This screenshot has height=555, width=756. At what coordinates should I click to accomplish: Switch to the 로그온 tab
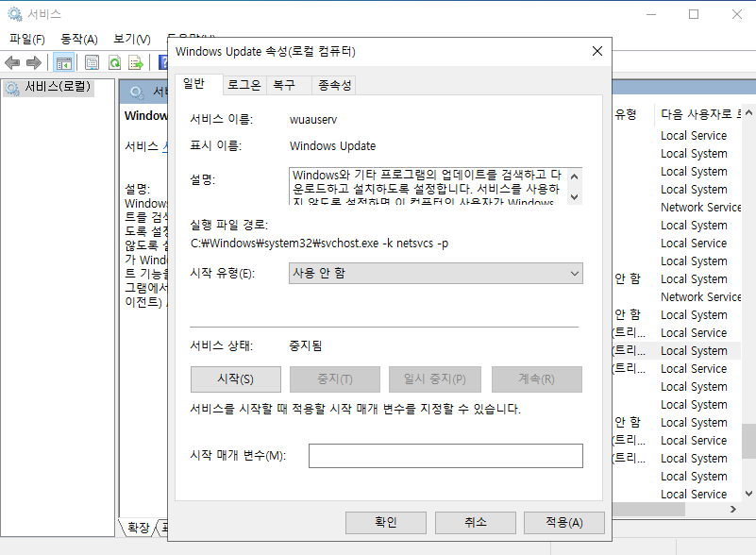[x=244, y=85]
